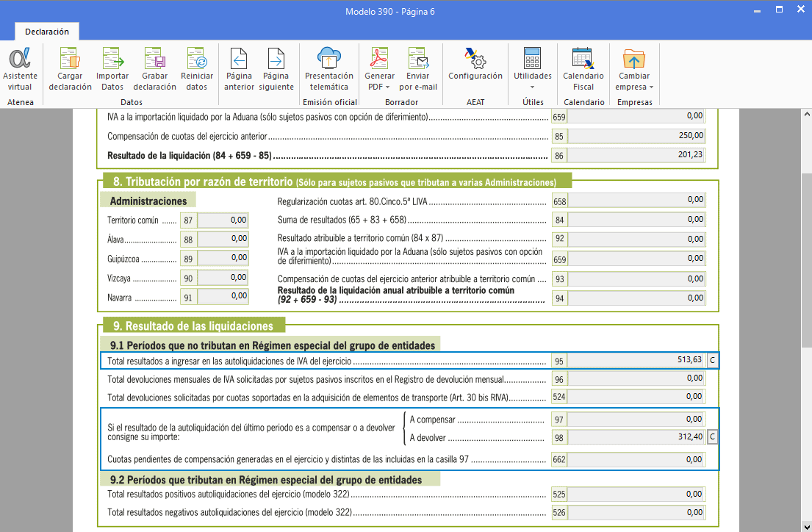
Task: Click casilla 86 resultado field
Action: coord(636,155)
